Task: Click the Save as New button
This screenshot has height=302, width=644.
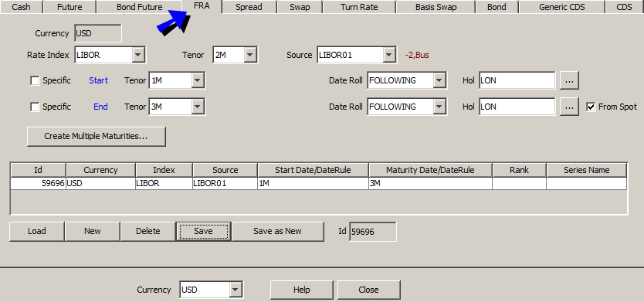Action: pos(278,232)
